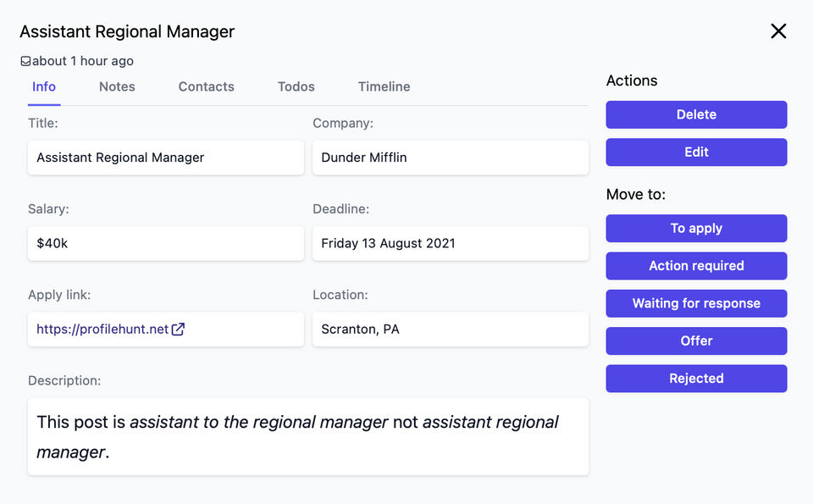Mark job as Rejected
Screen dimensions: 813x504
696,379
